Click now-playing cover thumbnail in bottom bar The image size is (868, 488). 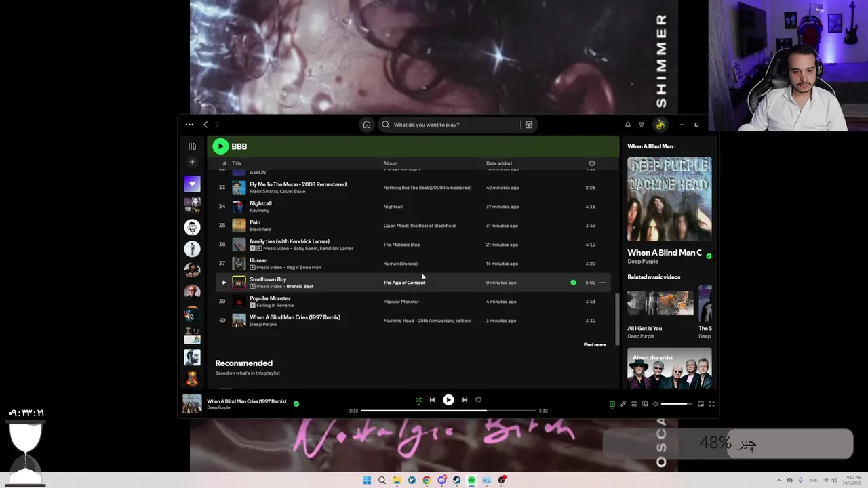[192, 404]
